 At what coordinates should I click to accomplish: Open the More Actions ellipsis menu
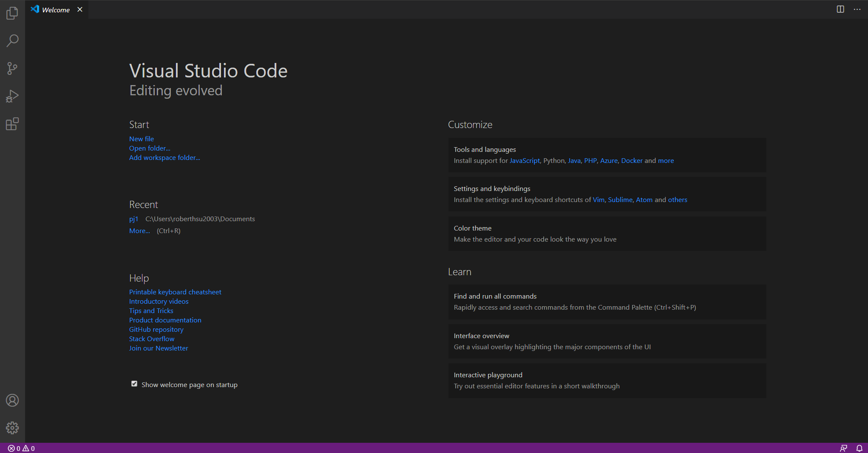coord(857,9)
